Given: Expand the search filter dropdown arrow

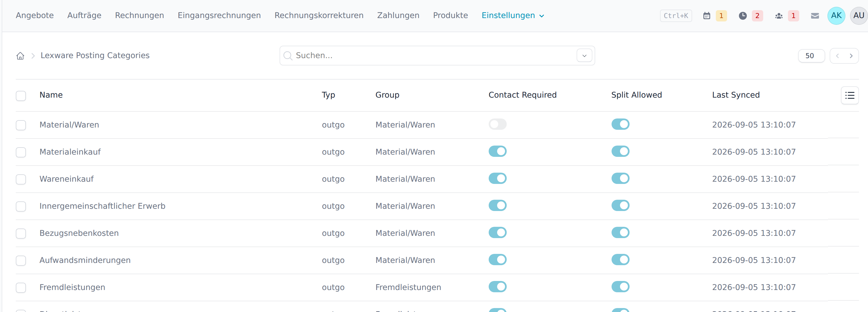Looking at the screenshot, I should [584, 56].
